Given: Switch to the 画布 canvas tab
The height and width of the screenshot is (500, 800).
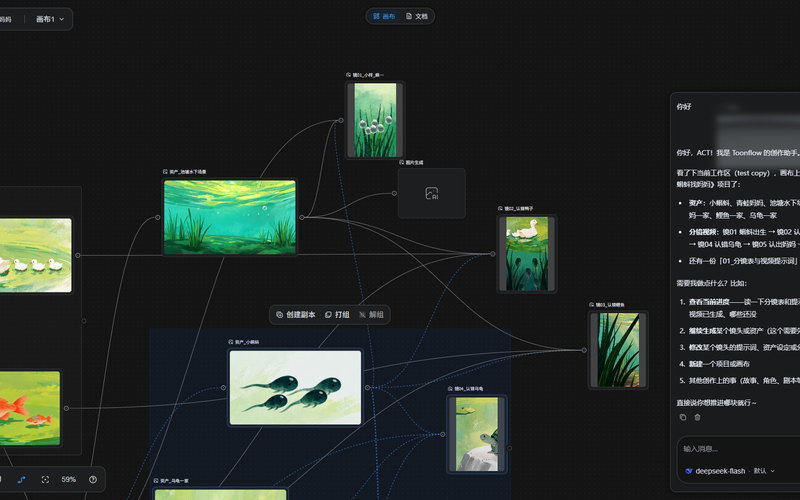Looking at the screenshot, I should [x=384, y=16].
